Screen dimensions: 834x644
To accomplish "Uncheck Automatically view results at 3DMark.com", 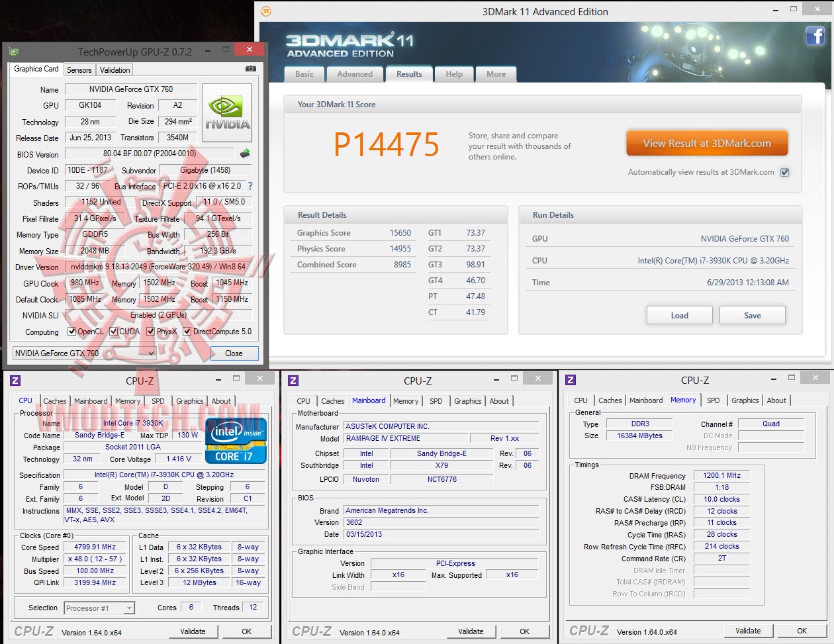I will pos(785,172).
